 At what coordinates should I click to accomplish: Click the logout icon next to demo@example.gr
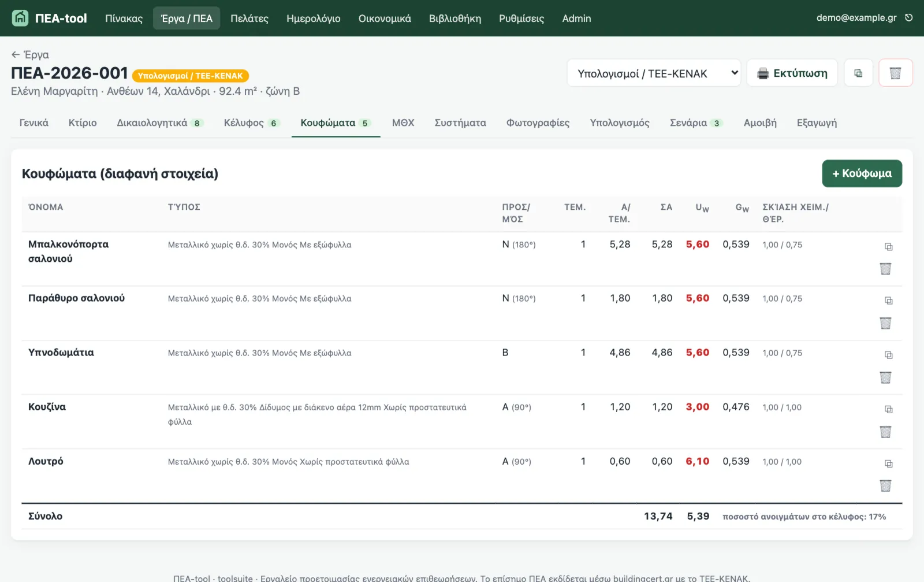909,18
